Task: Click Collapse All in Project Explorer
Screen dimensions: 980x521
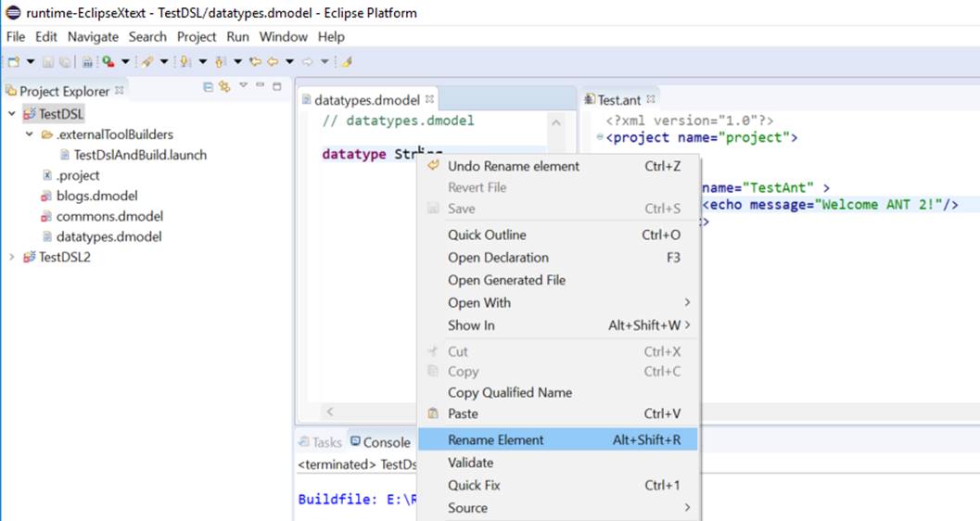Action: click(208, 87)
